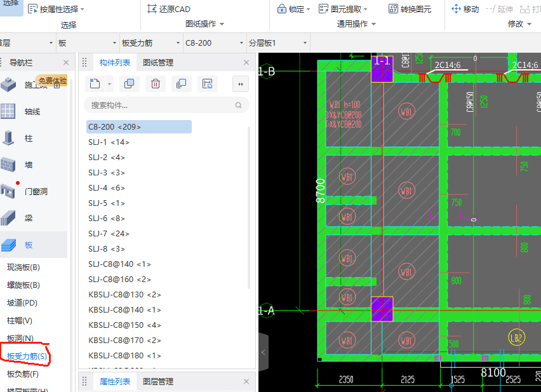Focus the component search field
Image resolution: width=541 pixels, height=392 pixels.
click(166, 105)
